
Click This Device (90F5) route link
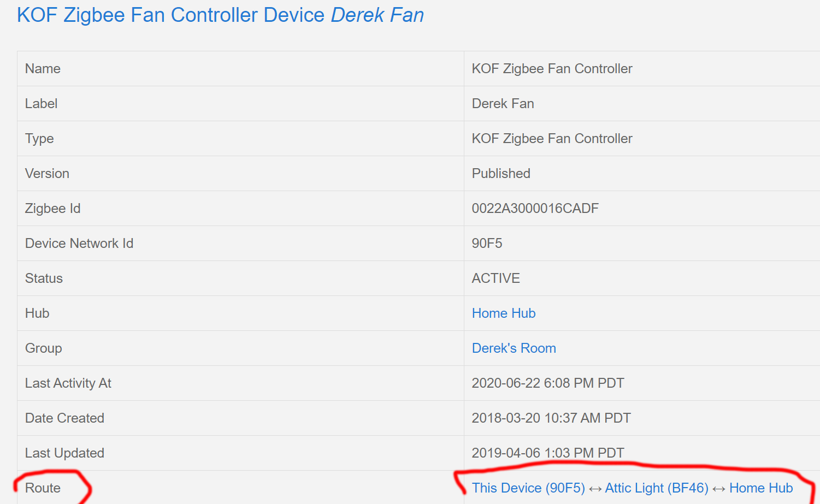pos(528,488)
